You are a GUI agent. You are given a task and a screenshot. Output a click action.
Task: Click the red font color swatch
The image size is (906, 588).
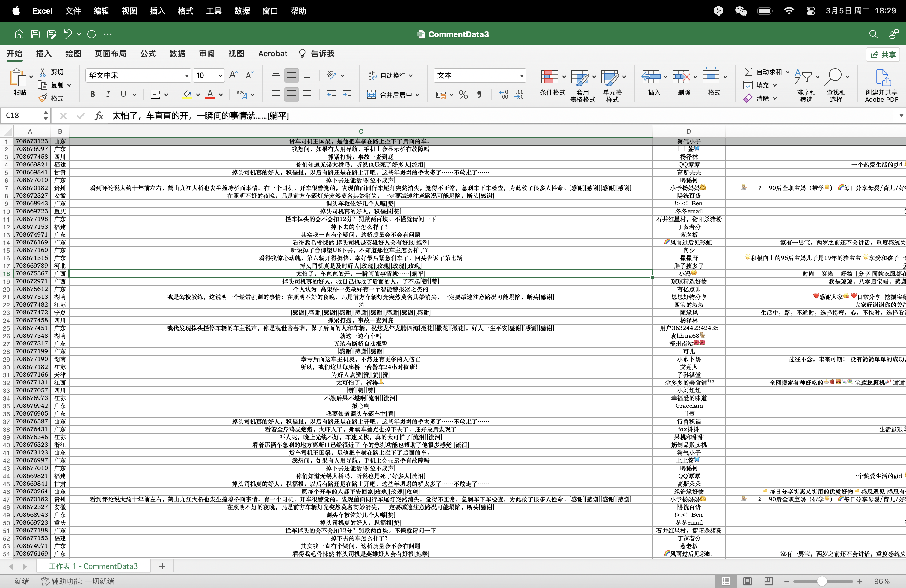210,94
